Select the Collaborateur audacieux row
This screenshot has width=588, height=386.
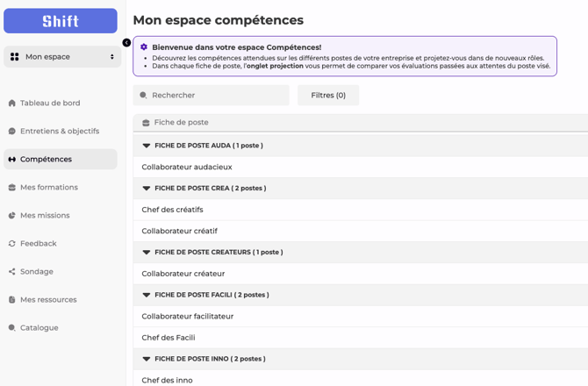[x=187, y=167]
